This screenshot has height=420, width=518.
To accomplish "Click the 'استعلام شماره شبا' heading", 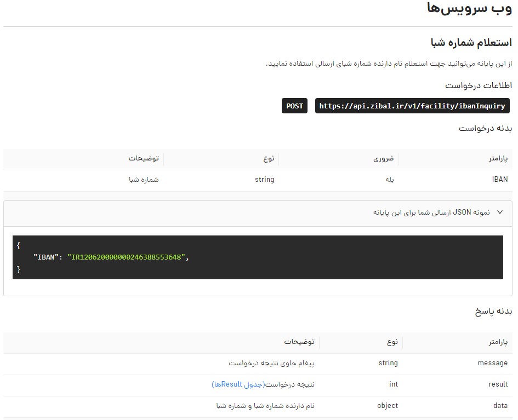I will pyautogui.click(x=472, y=43).
